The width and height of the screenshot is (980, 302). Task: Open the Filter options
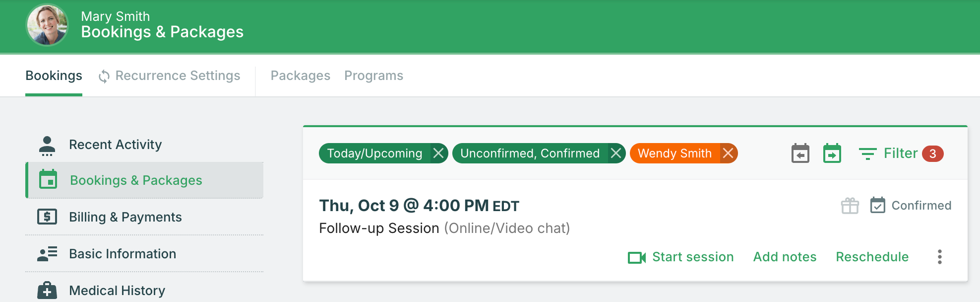point(900,153)
